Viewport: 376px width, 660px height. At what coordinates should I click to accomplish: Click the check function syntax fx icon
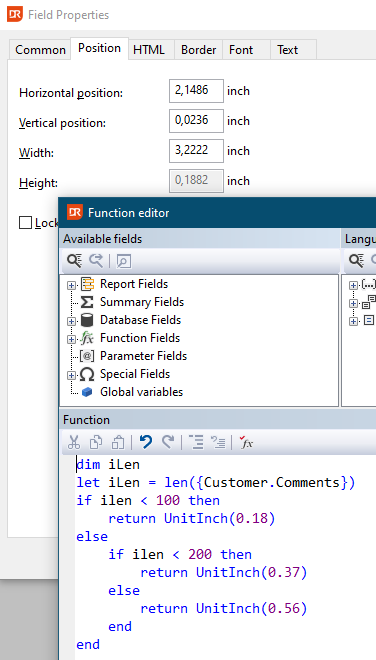(x=246, y=442)
